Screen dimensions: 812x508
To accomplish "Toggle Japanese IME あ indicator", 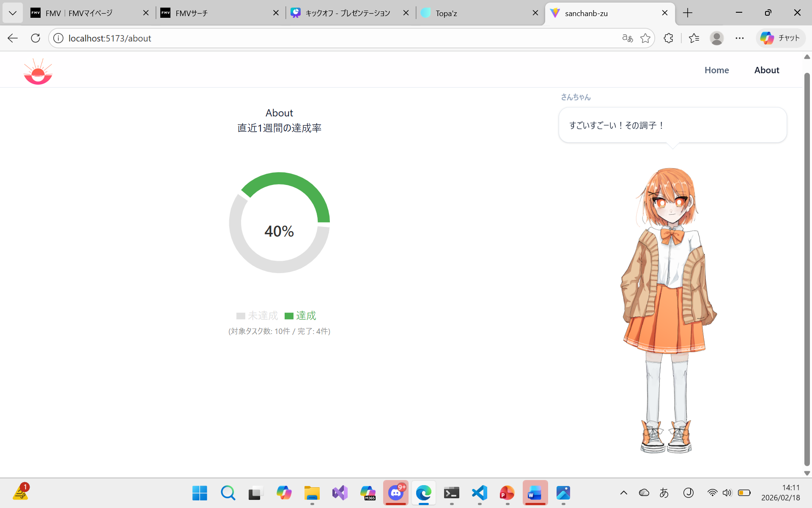I will 664,493.
